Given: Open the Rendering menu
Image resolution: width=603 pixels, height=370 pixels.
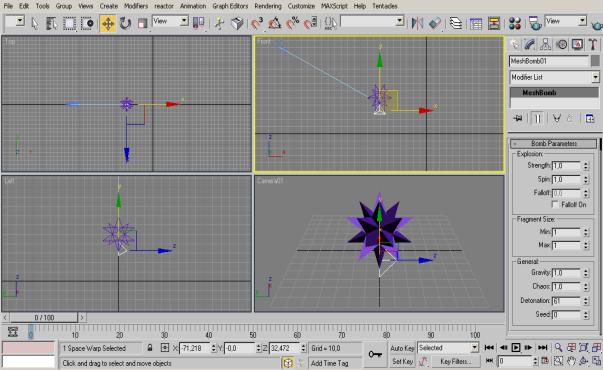Looking at the screenshot, I should [268, 6].
